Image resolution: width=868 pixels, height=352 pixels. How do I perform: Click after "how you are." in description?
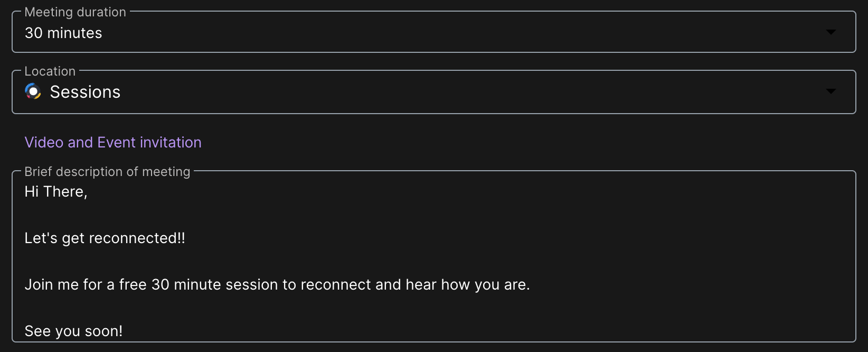(532, 284)
